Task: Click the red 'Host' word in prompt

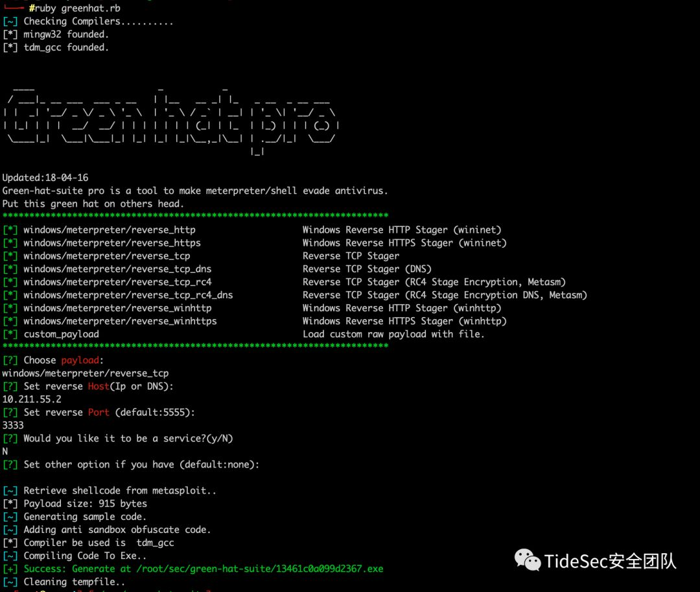Action: coord(99,386)
